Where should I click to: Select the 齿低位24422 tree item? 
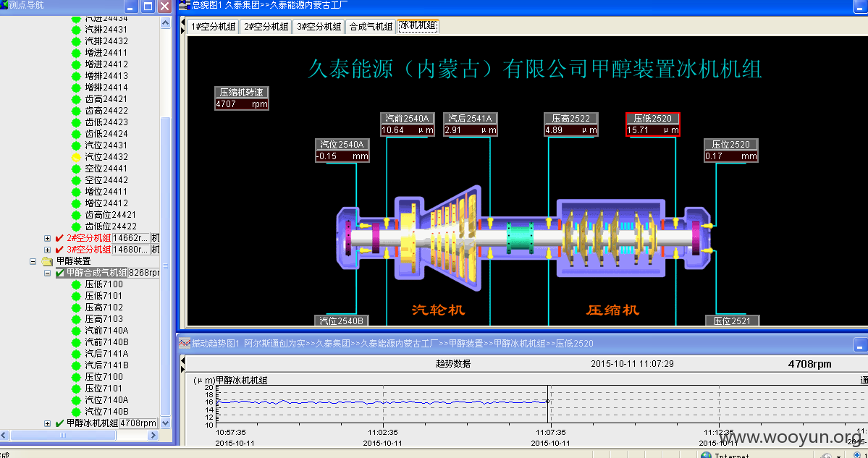click(x=111, y=226)
